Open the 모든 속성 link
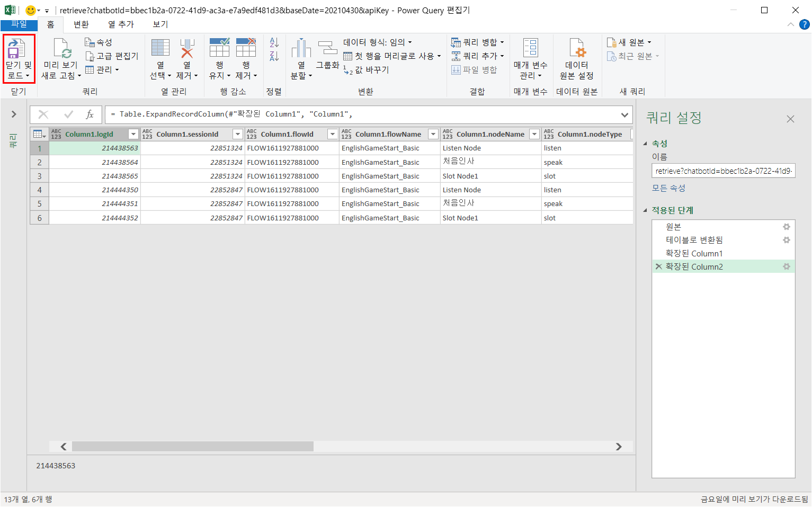 coord(668,188)
